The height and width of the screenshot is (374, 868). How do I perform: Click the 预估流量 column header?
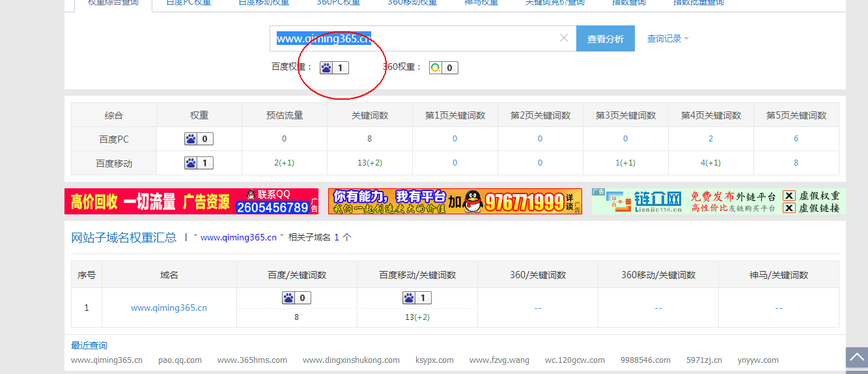point(284,115)
